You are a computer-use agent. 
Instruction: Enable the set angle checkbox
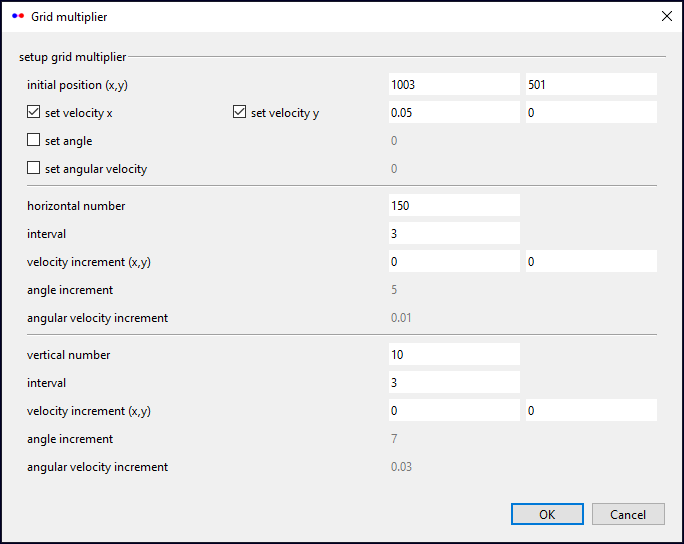pos(34,141)
